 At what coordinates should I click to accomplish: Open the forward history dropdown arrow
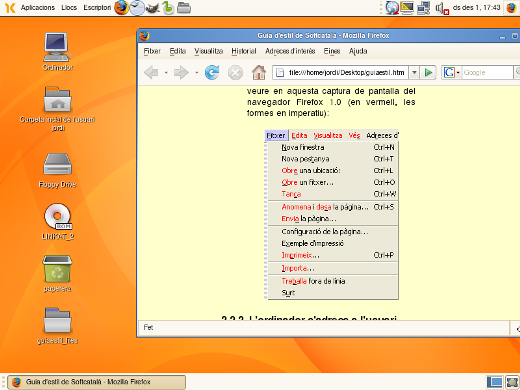click(197, 73)
